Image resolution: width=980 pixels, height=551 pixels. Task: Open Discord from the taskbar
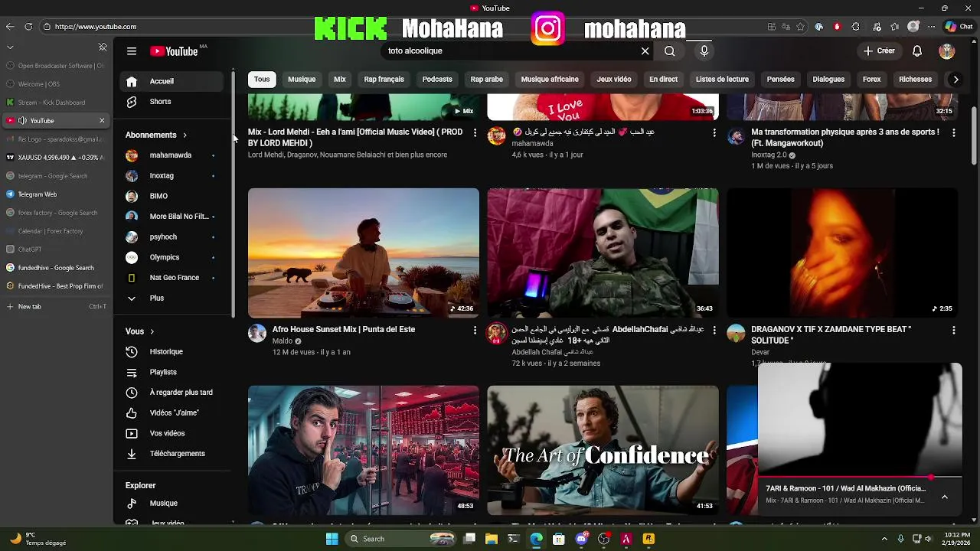(x=581, y=539)
